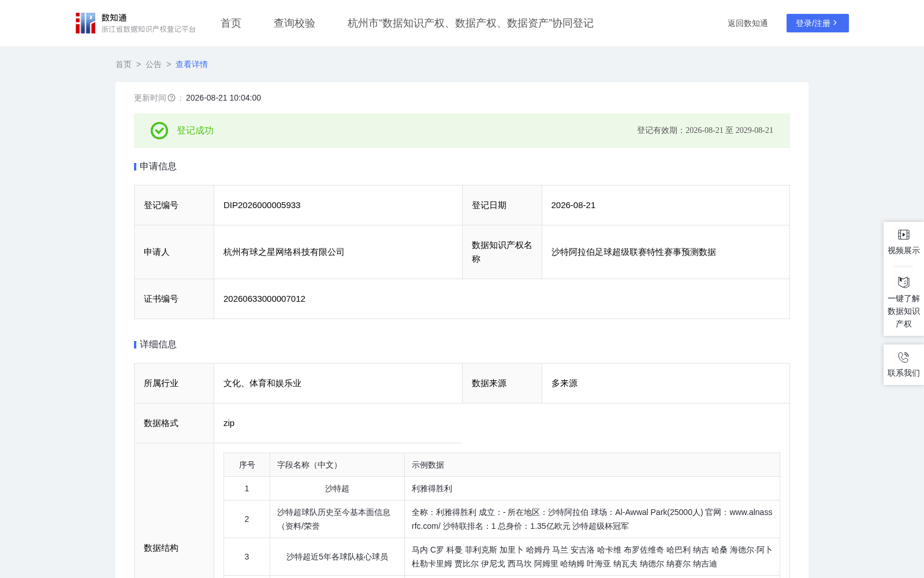Click the player list sample starting 马内 C罗
The height and width of the screenshot is (578, 924).
click(592, 557)
